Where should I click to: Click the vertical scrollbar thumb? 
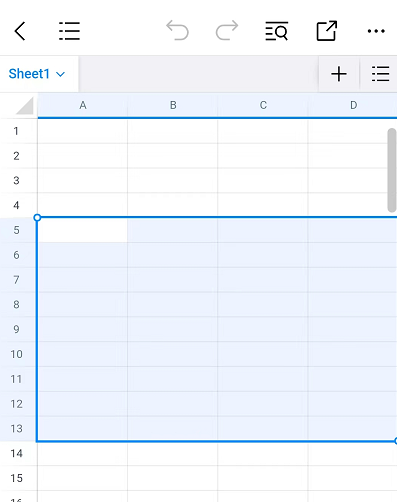tap(392, 170)
